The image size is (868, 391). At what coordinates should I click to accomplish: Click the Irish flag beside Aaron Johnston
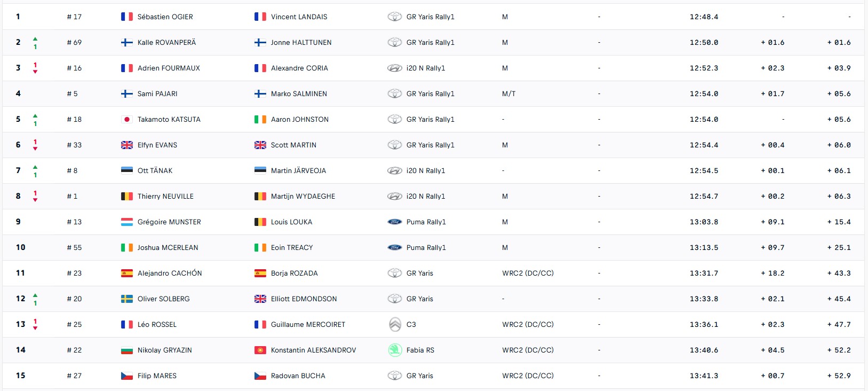pos(260,119)
